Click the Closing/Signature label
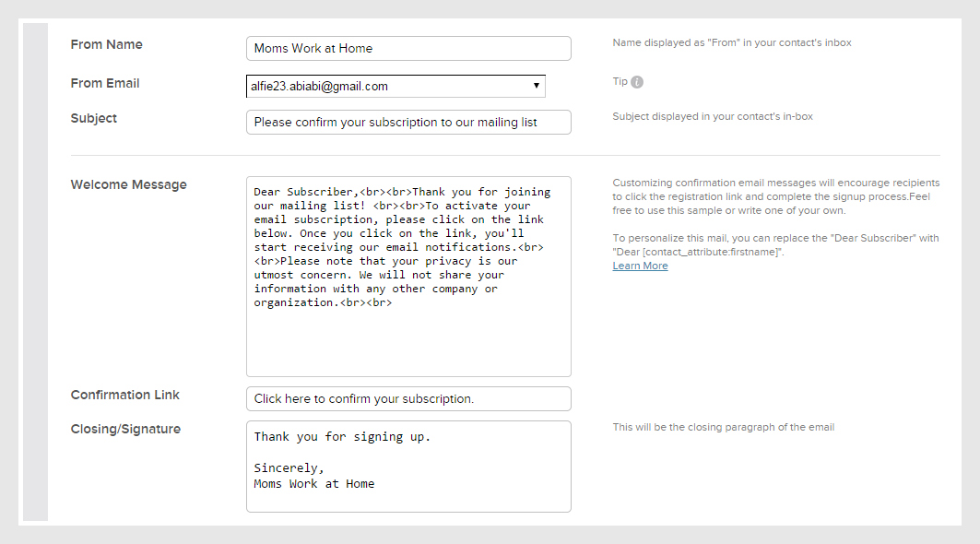The height and width of the screenshot is (544, 980). 125,429
